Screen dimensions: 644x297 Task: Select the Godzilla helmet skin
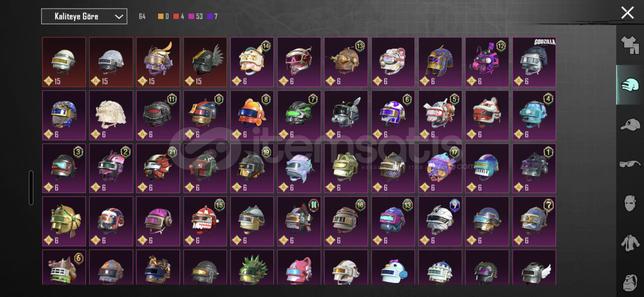(534, 62)
